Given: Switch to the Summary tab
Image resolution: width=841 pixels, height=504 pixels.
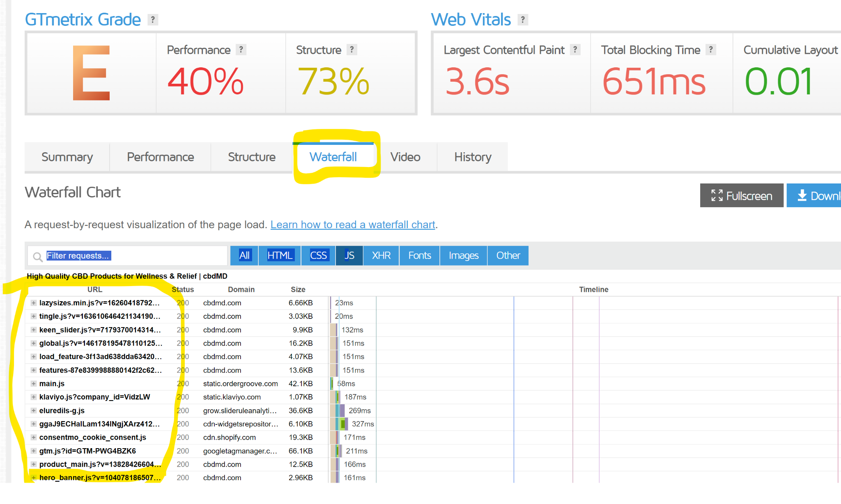Looking at the screenshot, I should pyautogui.click(x=67, y=157).
